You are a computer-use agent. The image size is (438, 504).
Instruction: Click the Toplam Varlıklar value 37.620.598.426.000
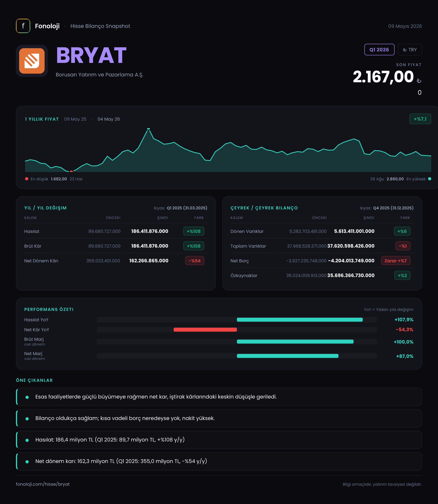[351, 246]
